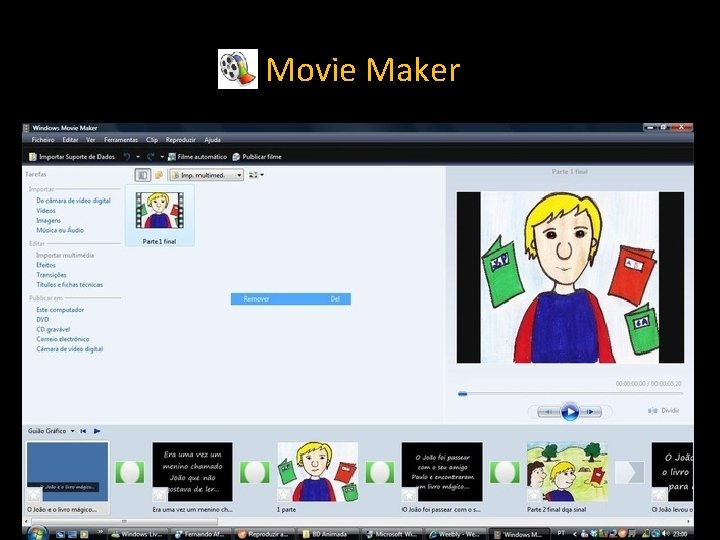Click the Música ou Áudio link
The height and width of the screenshot is (540, 720).
coord(60,230)
